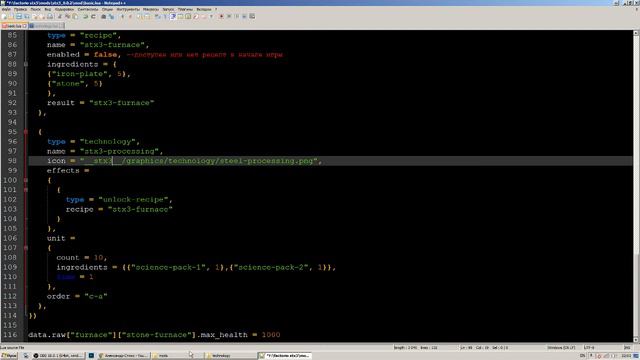This screenshot has width=640, height=360.
Task: Click the Zoom In toolbar icon
Action: (122, 16)
